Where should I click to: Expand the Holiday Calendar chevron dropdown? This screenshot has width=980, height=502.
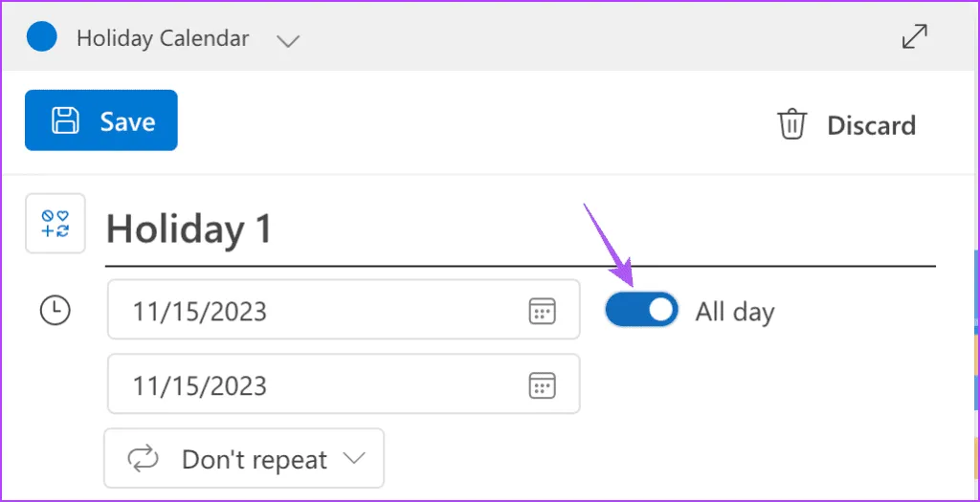tap(288, 41)
